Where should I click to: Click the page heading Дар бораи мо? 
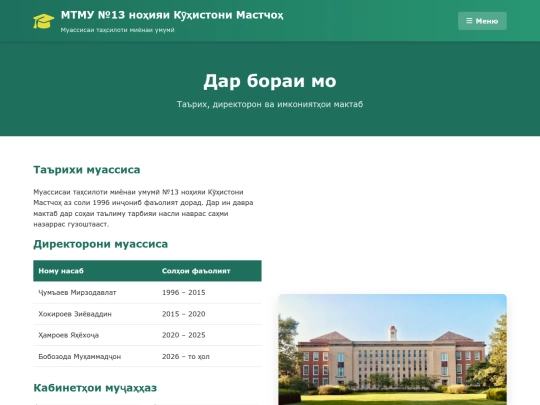270,81
